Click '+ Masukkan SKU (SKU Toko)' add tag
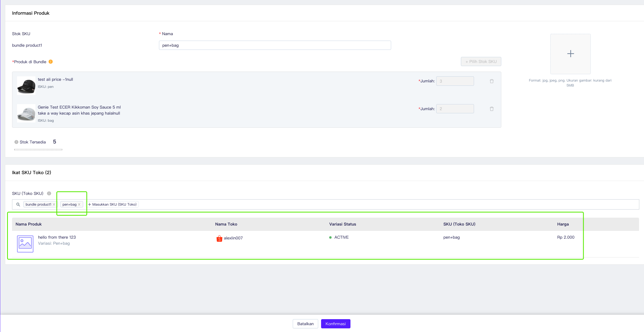This screenshot has width=644, height=332. pyautogui.click(x=112, y=205)
